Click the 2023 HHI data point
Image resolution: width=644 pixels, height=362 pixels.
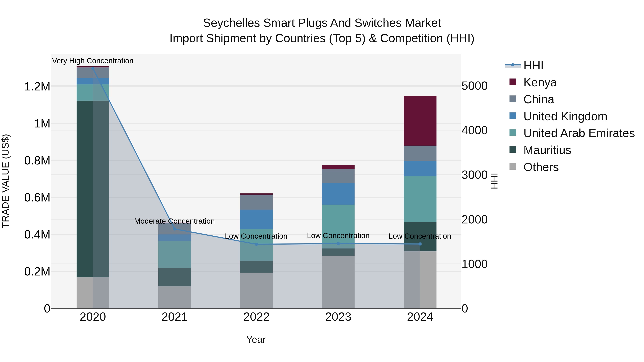pyautogui.click(x=338, y=244)
